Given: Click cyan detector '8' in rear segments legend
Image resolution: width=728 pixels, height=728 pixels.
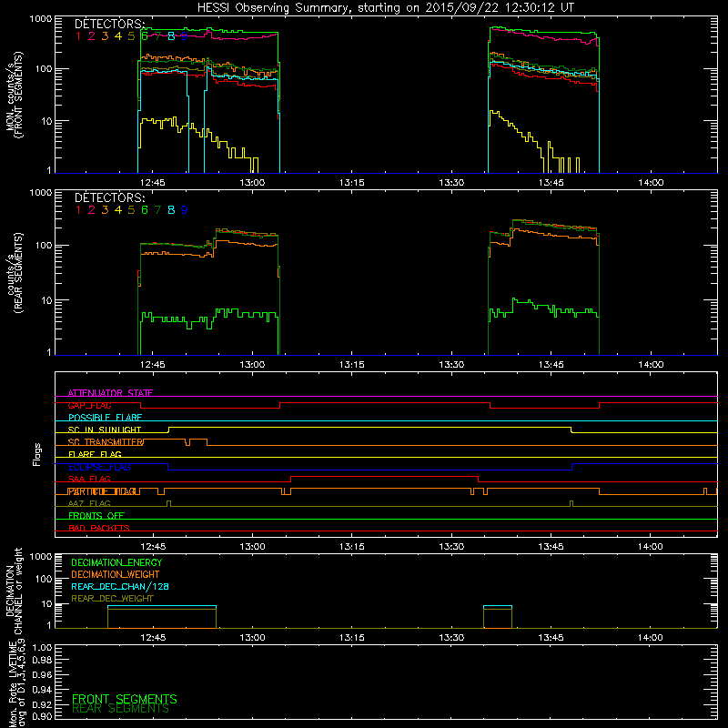Looking at the screenshot, I should [x=171, y=210].
